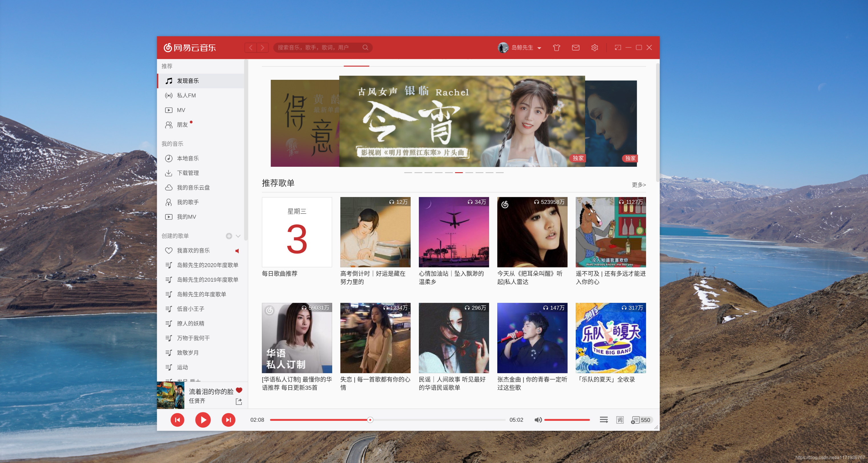868x463 pixels.
Task: Open the skin theme shirt icon
Action: click(x=556, y=48)
